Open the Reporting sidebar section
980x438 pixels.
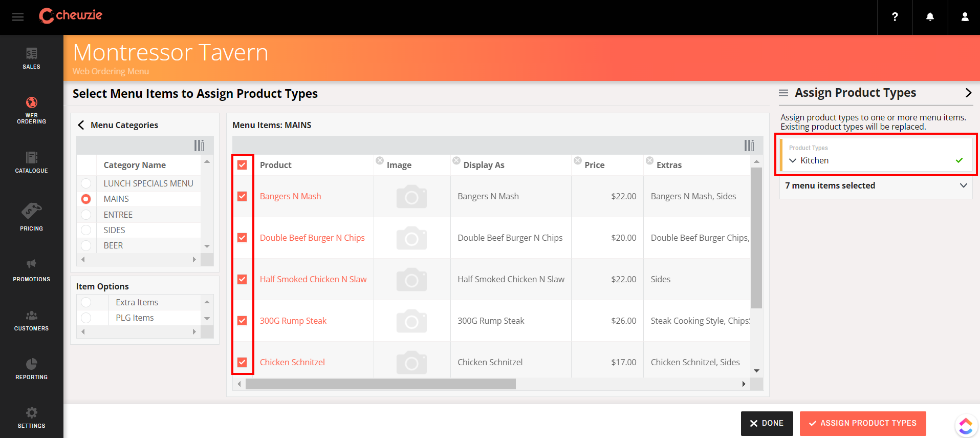tap(31, 368)
